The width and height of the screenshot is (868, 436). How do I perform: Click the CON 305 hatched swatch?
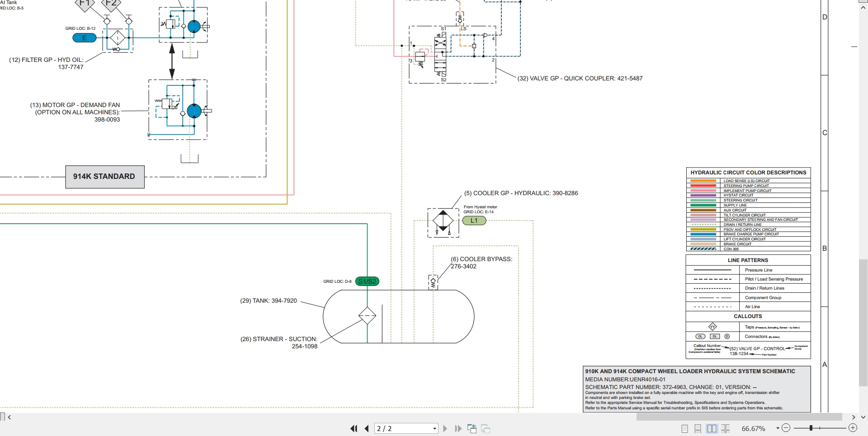703,249
